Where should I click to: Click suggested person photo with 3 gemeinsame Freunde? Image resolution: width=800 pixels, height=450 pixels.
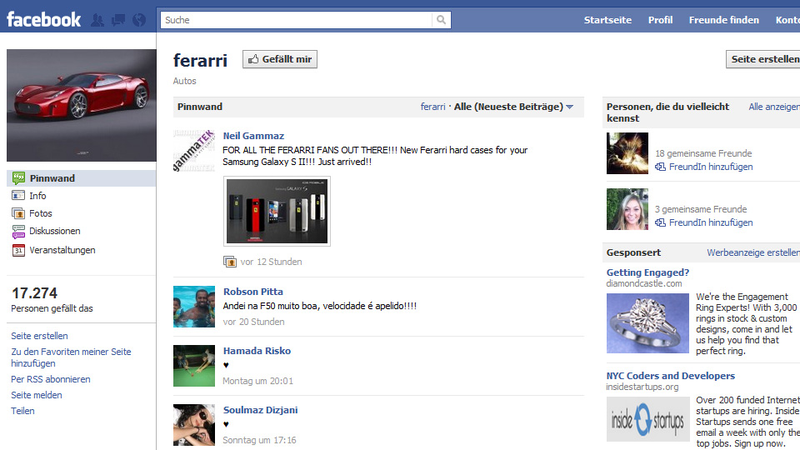pos(628,209)
